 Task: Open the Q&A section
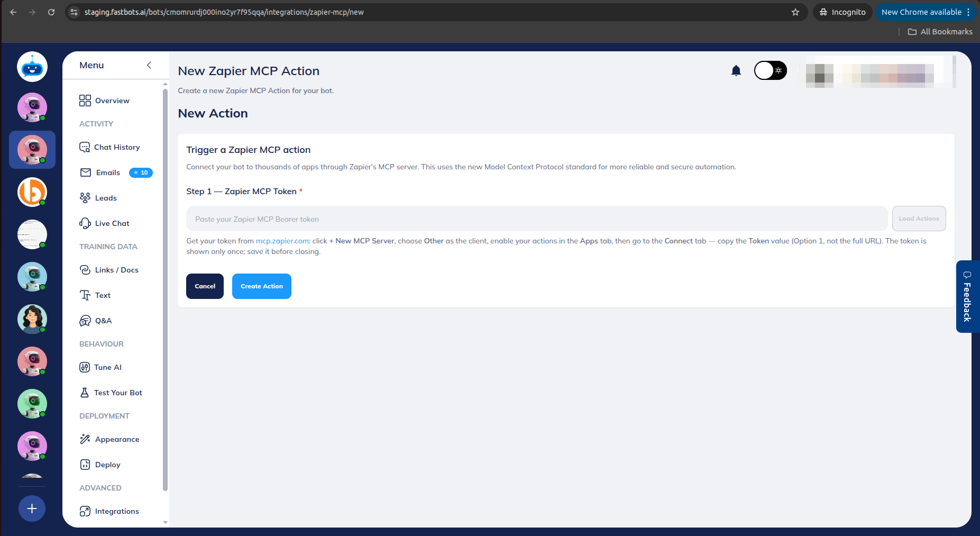(96, 321)
